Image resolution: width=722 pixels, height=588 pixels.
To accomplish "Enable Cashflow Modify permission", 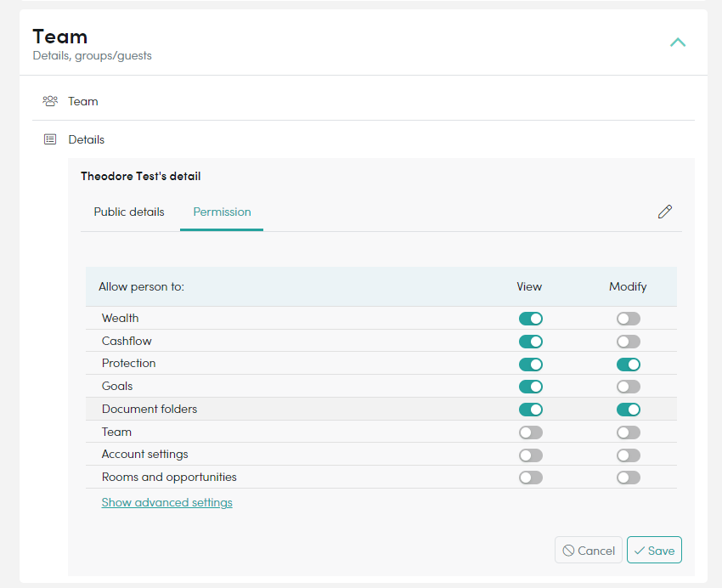I will click(x=629, y=342).
